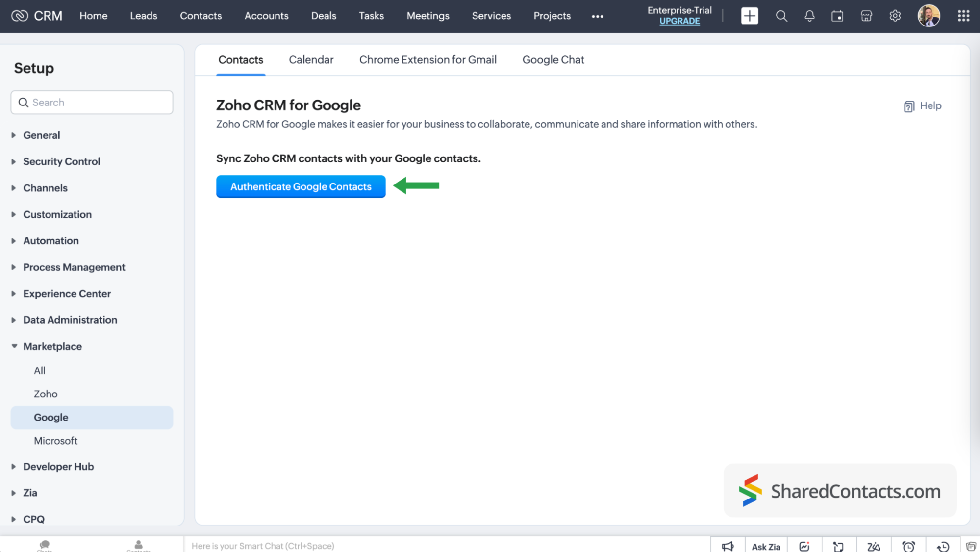Click the Zoho CRM logo icon

coord(20,16)
